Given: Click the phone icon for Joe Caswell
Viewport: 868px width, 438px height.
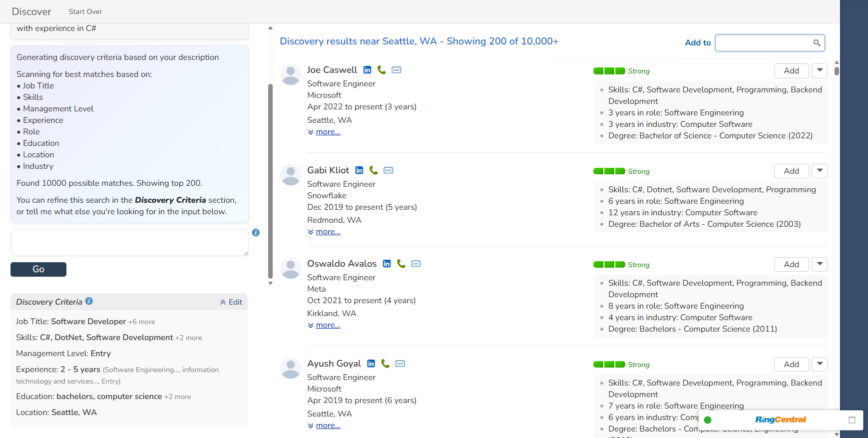Looking at the screenshot, I should [x=382, y=70].
